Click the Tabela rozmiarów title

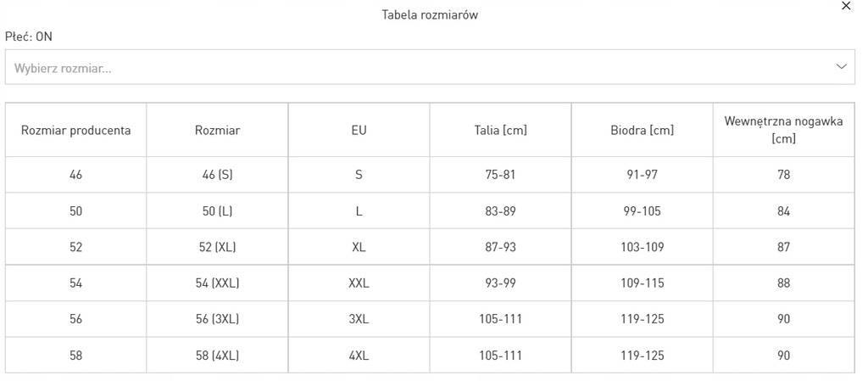tap(430, 15)
